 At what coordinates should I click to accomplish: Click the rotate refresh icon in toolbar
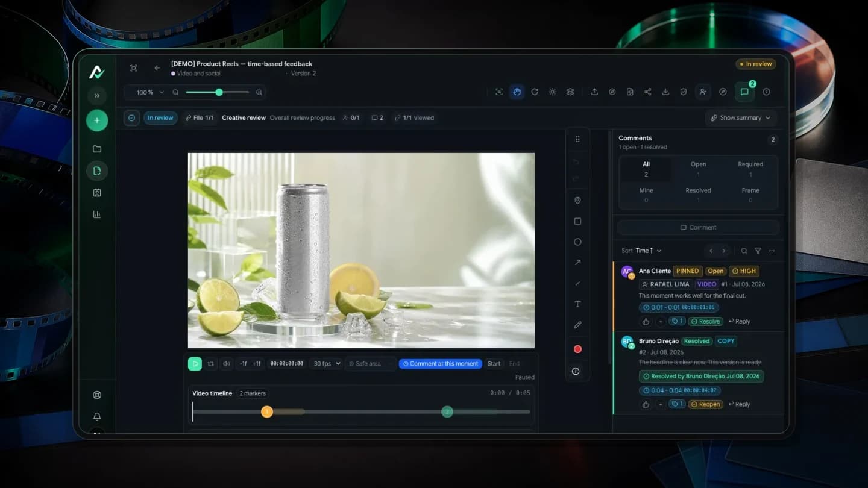tap(535, 92)
